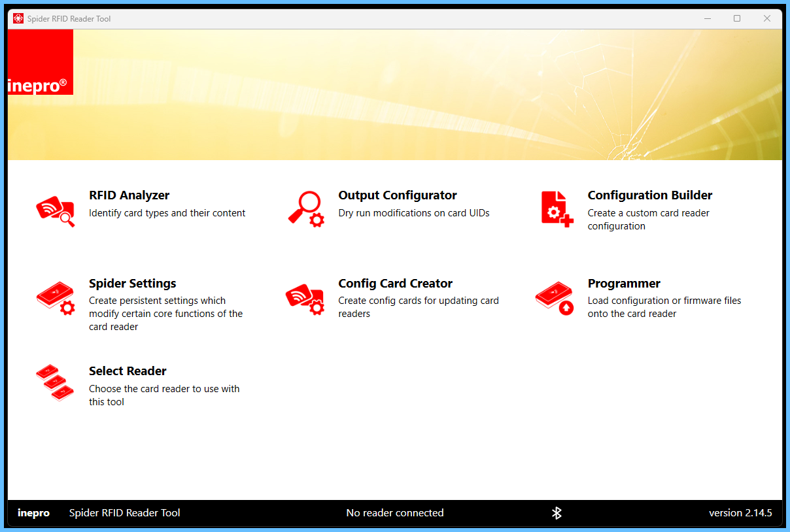Click 'No reader connected' status text

[395, 513]
